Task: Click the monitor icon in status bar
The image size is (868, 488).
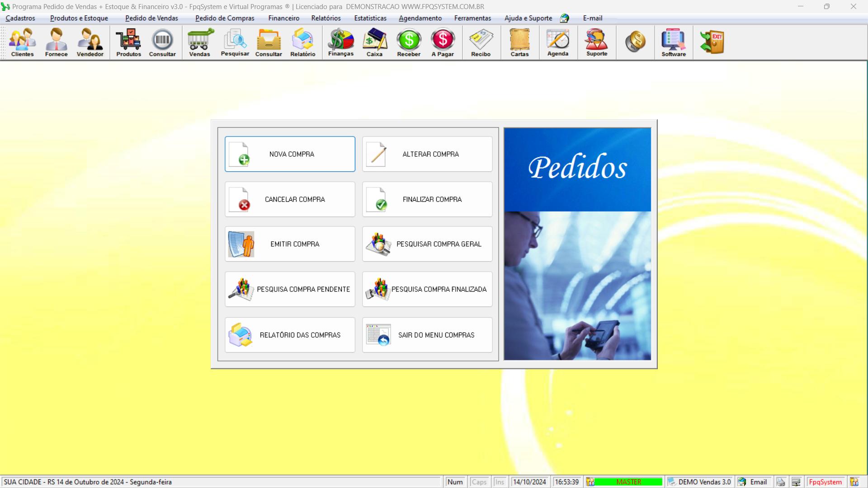Action: (796, 482)
